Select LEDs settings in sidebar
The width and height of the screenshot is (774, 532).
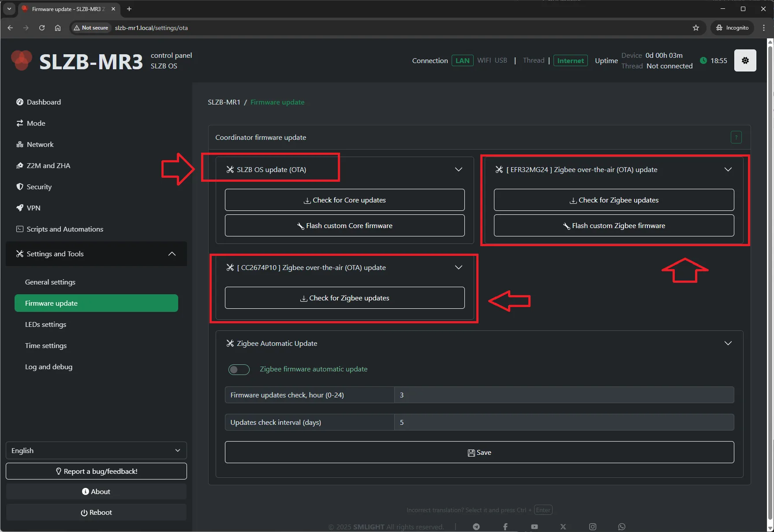tap(45, 324)
